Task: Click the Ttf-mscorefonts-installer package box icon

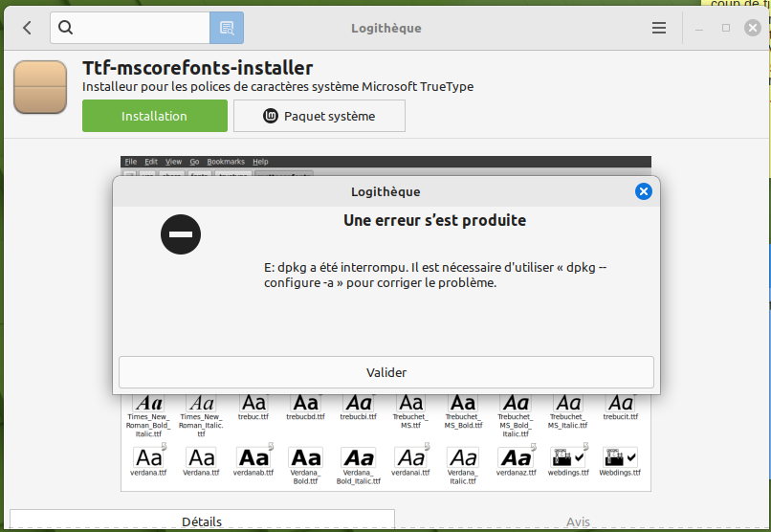Action: pyautogui.click(x=40, y=87)
